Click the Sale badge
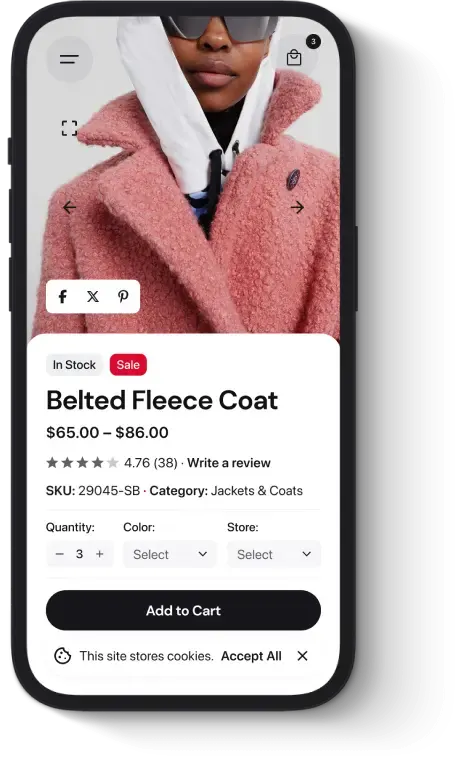The width and height of the screenshot is (468, 760). [x=128, y=365]
